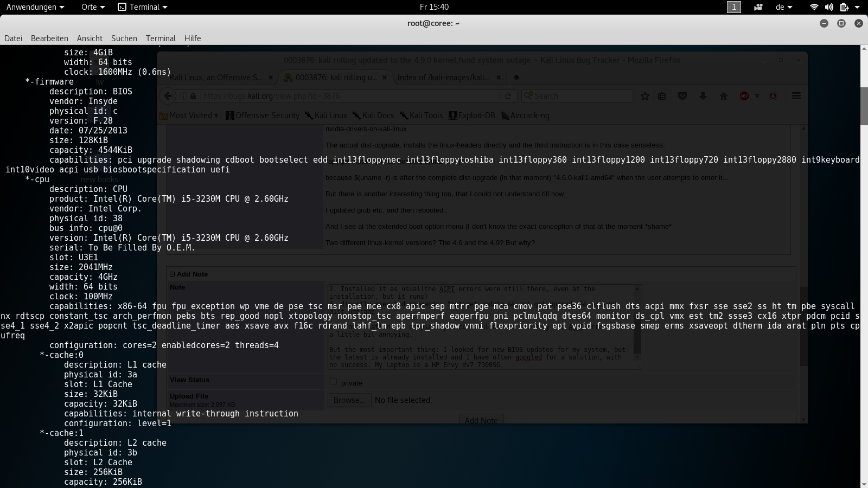Click the volume speaker icon in top bar

tap(828, 7)
